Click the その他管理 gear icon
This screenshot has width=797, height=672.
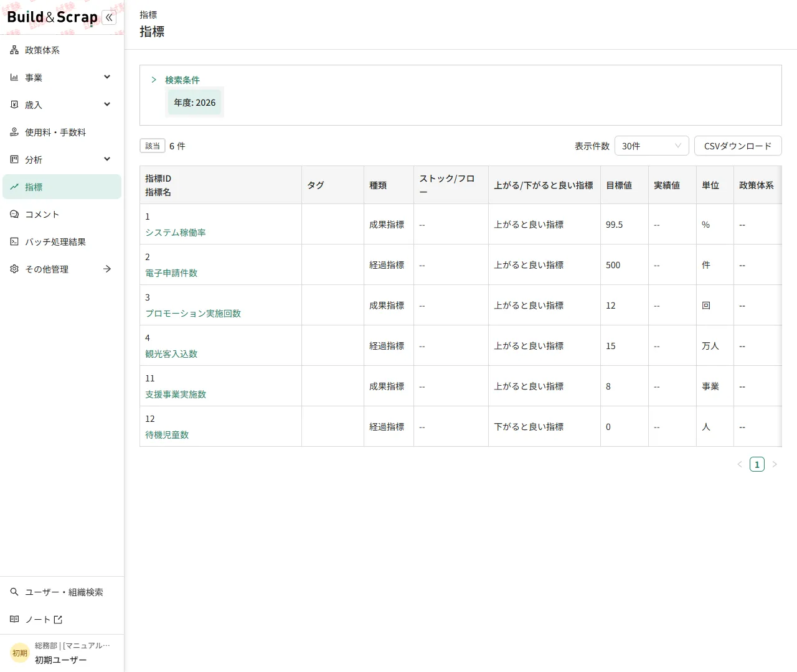[x=14, y=269]
